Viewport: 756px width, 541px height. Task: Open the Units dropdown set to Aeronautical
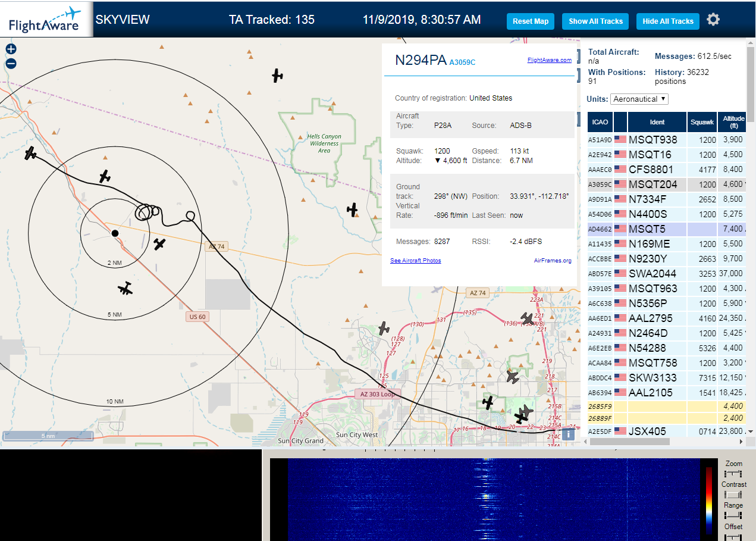click(x=639, y=99)
